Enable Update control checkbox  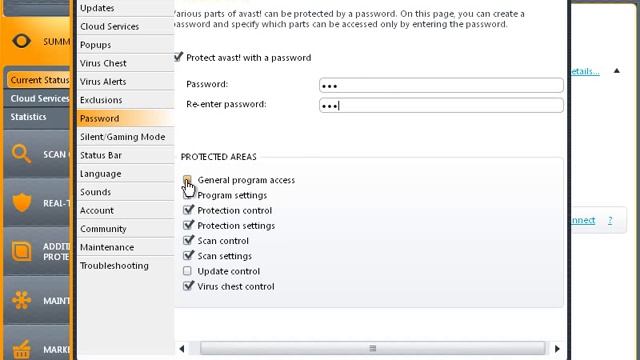[x=187, y=271]
